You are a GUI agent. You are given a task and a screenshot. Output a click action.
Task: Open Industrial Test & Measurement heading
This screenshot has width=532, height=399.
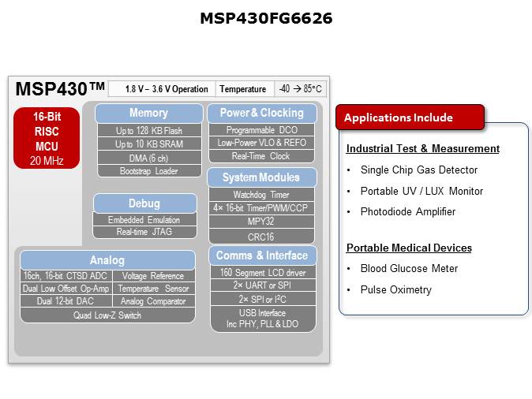[423, 148]
